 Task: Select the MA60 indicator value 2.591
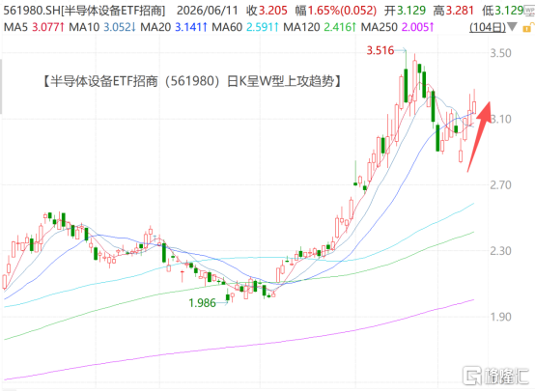pos(263,27)
